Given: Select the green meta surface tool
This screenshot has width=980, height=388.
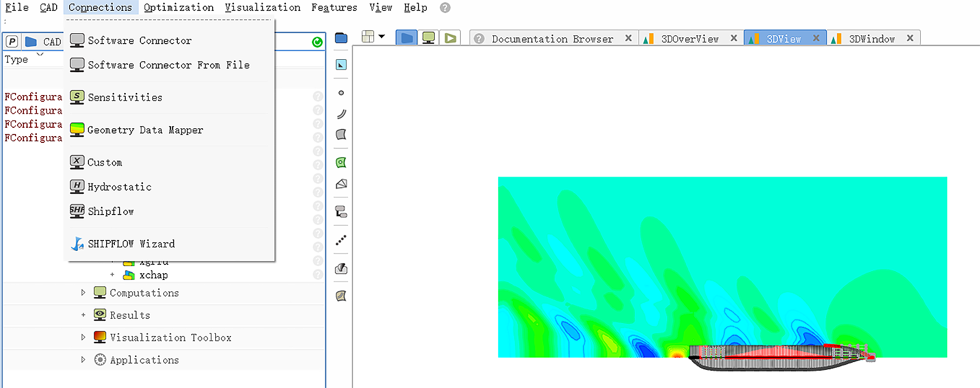Looking at the screenshot, I should click(x=341, y=163).
